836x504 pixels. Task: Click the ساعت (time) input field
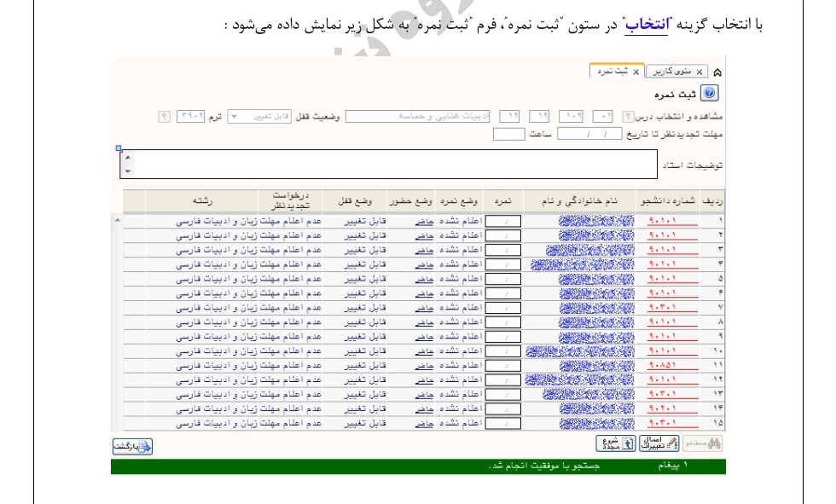click(x=509, y=133)
